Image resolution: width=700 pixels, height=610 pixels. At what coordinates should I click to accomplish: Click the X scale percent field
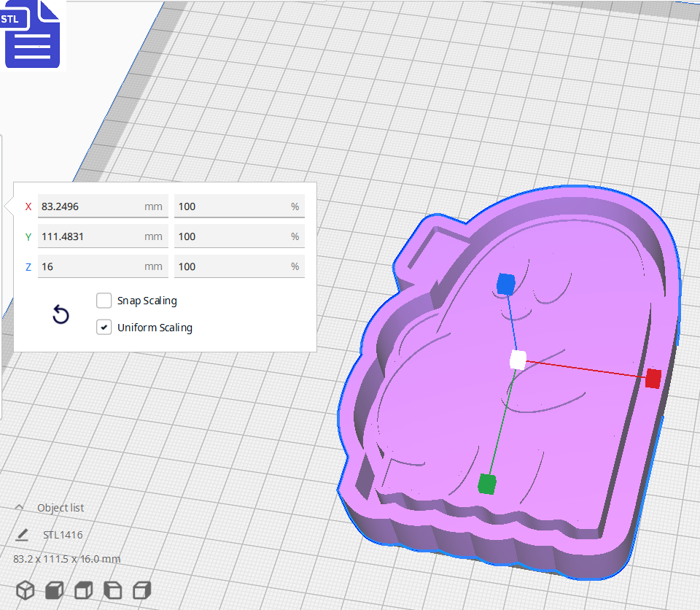pyautogui.click(x=231, y=206)
